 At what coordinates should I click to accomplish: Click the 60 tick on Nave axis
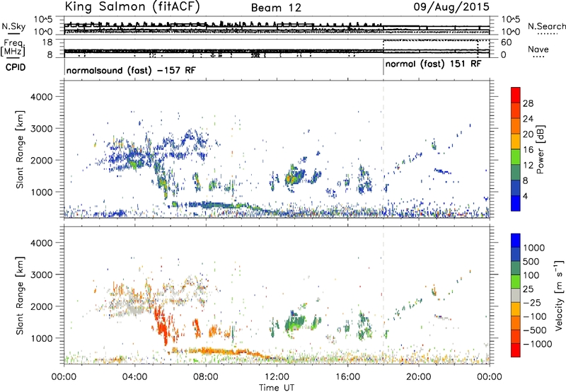coord(507,42)
